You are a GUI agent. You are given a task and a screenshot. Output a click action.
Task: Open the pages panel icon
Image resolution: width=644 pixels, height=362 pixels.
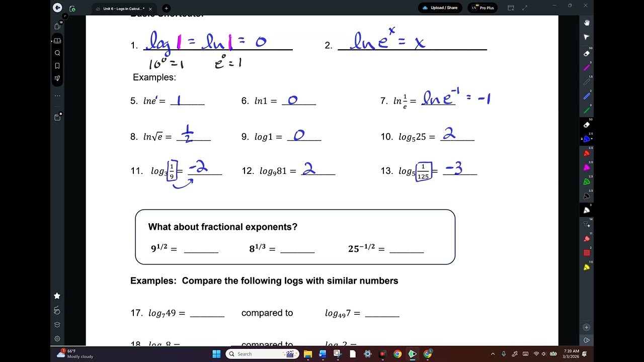(x=57, y=26)
